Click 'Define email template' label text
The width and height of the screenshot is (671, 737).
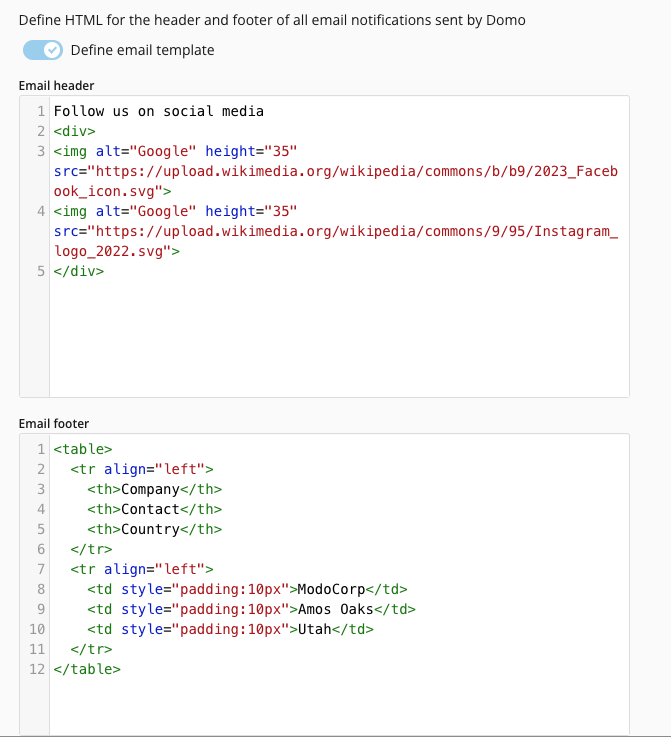click(142, 50)
